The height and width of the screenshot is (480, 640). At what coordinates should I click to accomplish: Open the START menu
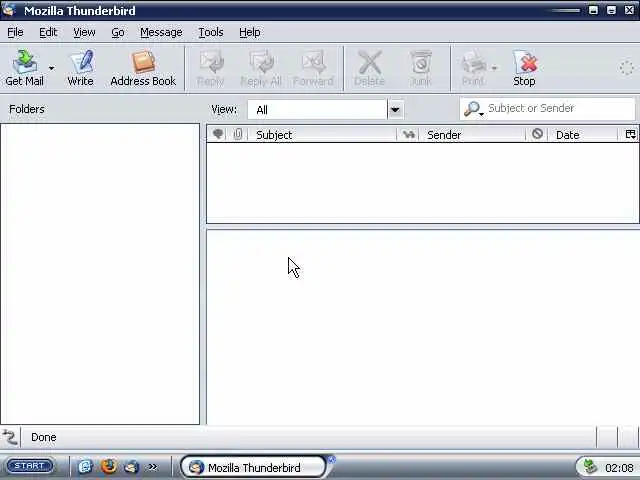click(x=30, y=466)
